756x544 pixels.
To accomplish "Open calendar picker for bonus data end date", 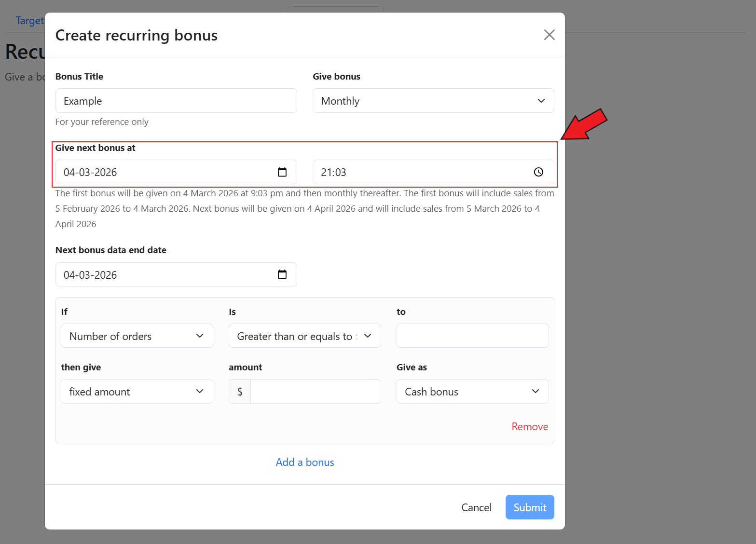I will (x=282, y=275).
